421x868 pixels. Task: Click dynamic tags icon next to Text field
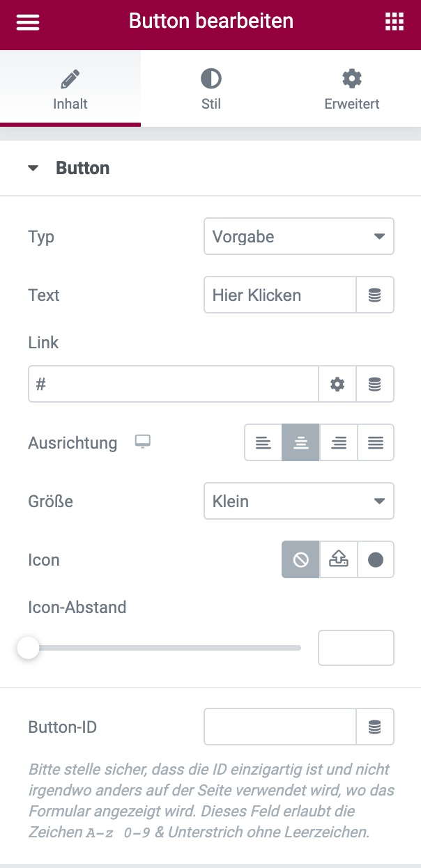375,295
